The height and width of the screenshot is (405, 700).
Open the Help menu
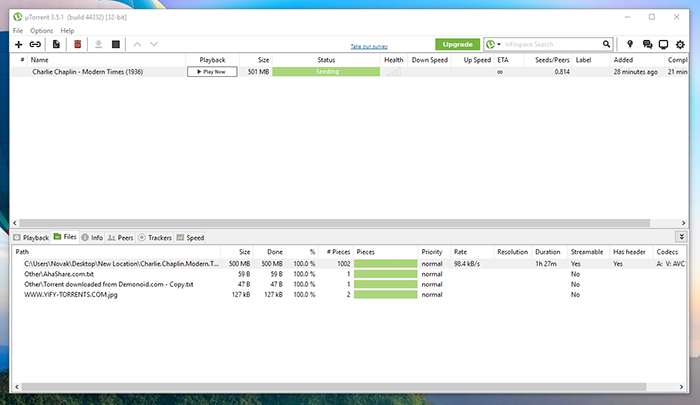[x=67, y=31]
